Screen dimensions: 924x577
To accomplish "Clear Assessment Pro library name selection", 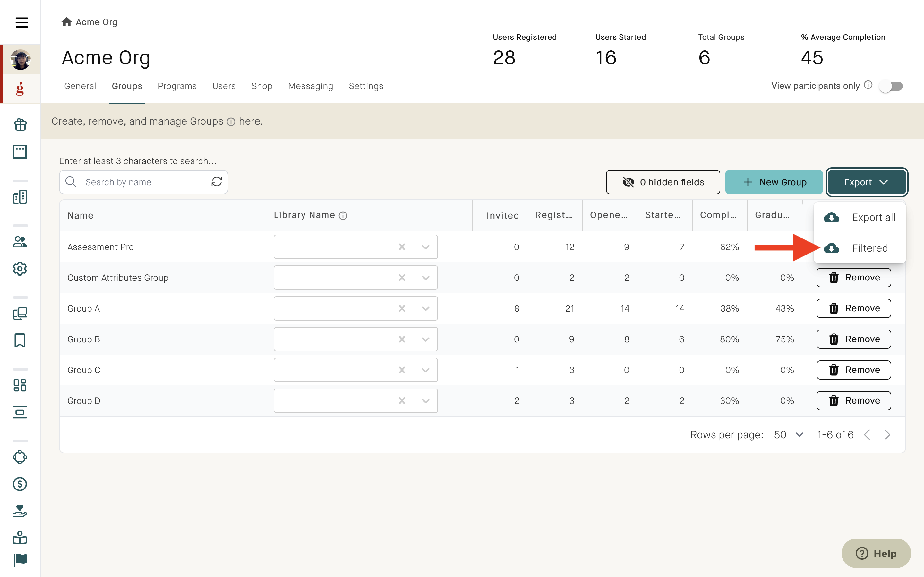I will pos(402,247).
